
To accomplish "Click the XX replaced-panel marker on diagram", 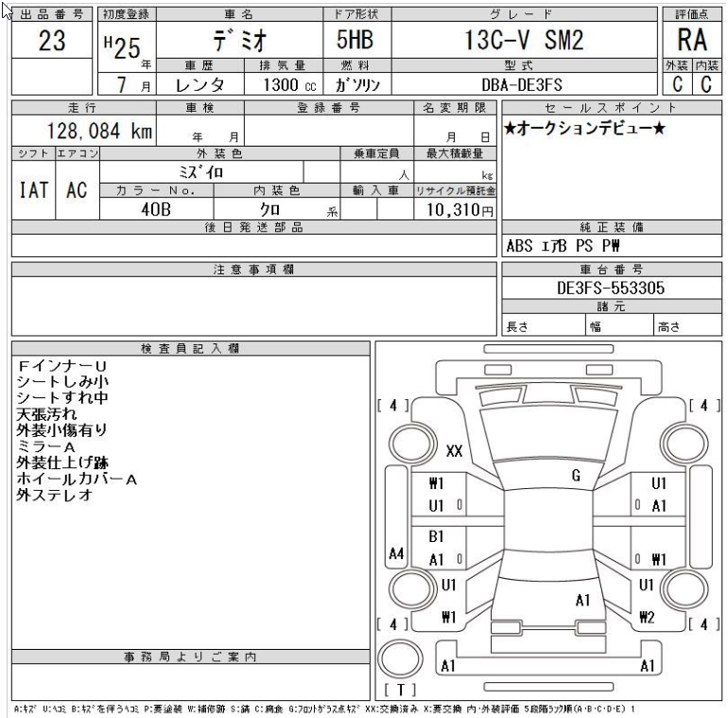I will (x=453, y=452).
